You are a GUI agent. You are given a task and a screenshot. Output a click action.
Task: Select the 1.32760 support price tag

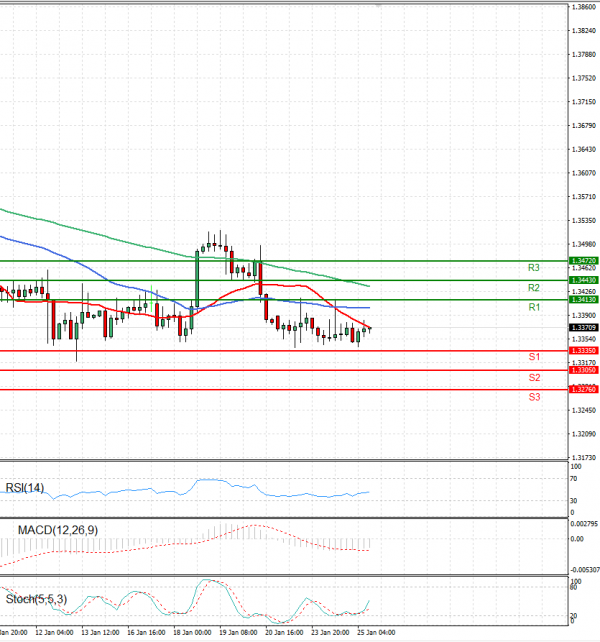pos(584,389)
